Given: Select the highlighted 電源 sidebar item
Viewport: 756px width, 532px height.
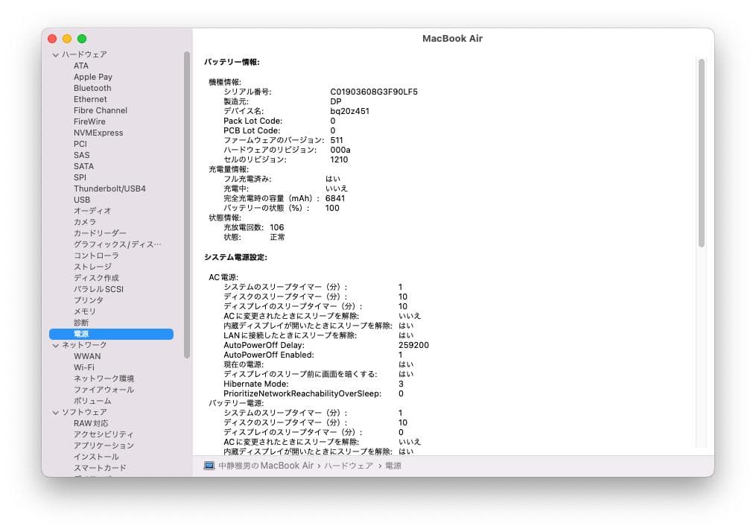Looking at the screenshot, I should (112, 334).
